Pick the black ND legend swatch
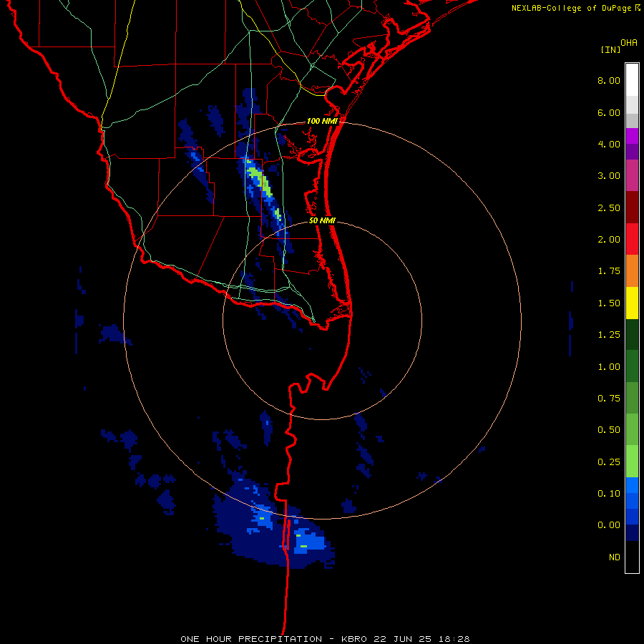644x644 pixels. [632, 557]
